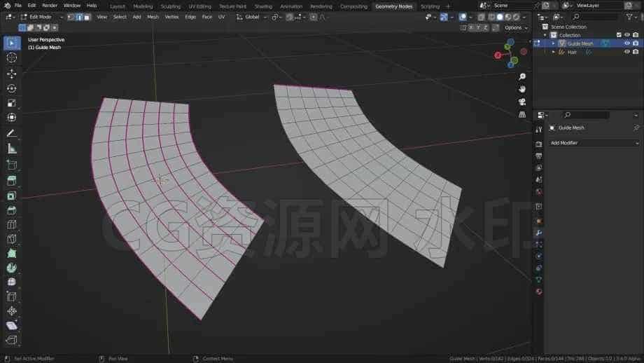Open the Mesh menu
Viewport: 644px width, 363px height.
tap(153, 18)
